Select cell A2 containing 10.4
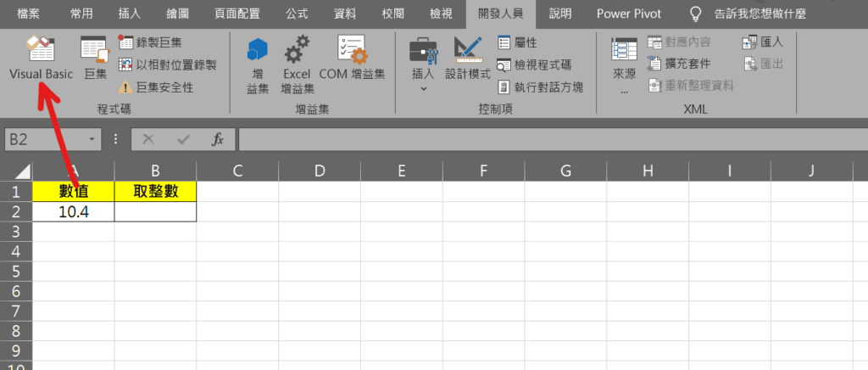This screenshot has width=868, height=370. click(74, 211)
